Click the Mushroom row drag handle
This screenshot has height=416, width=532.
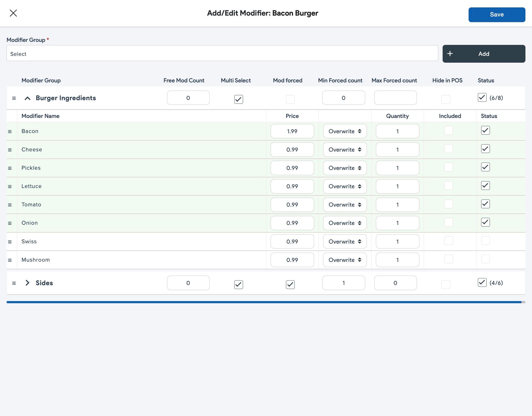tap(10, 260)
